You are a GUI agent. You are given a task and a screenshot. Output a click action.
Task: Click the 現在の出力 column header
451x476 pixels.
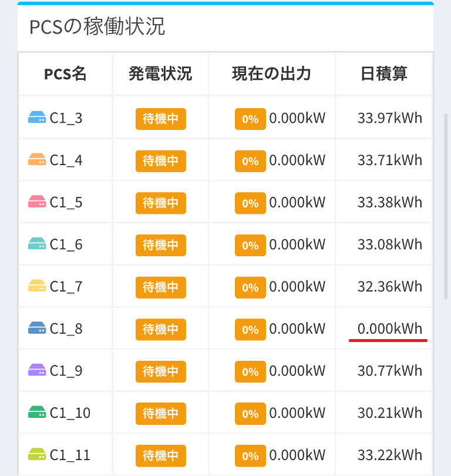pyautogui.click(x=271, y=74)
